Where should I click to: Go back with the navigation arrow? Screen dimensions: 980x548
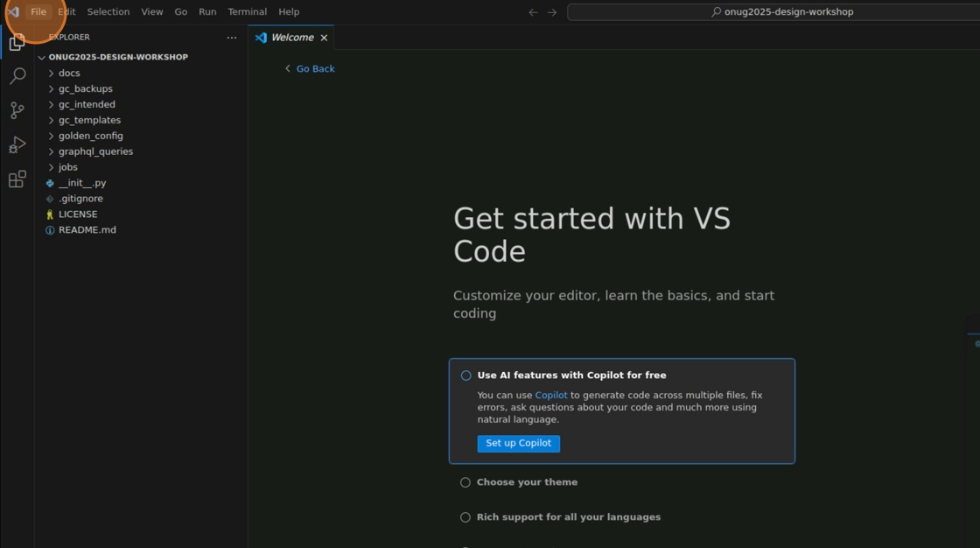tap(533, 12)
